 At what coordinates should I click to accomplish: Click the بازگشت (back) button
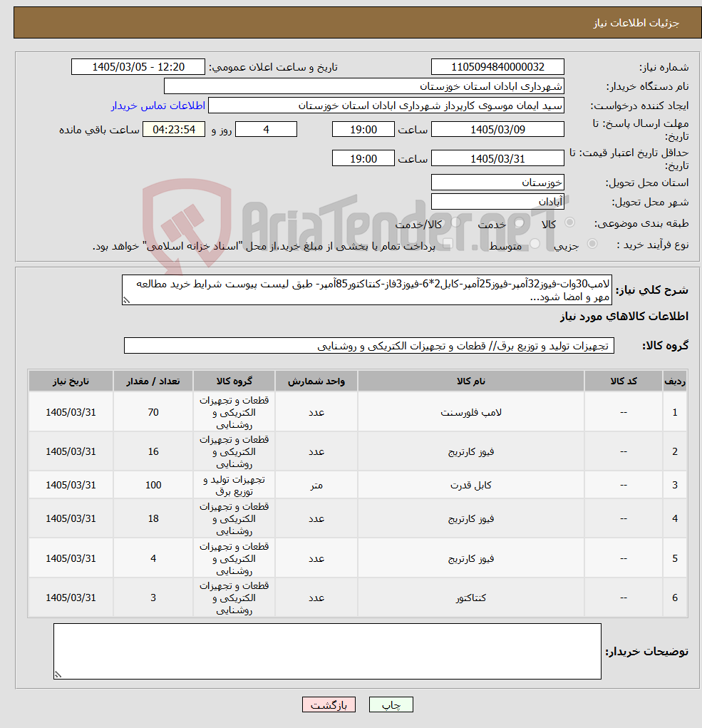point(329,704)
